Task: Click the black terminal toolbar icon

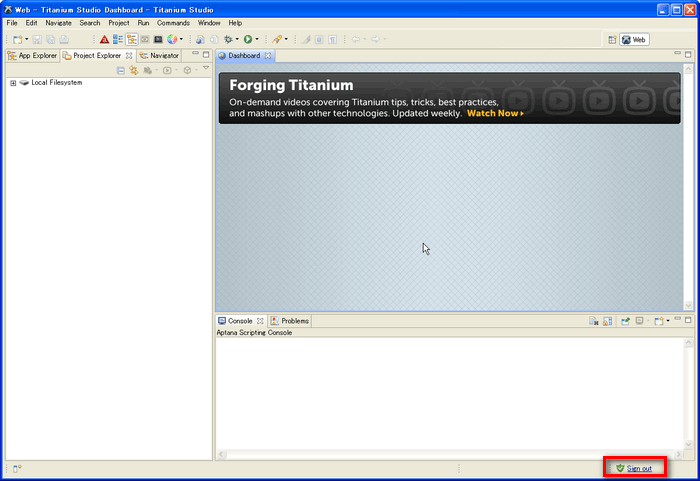Action: pos(158,39)
